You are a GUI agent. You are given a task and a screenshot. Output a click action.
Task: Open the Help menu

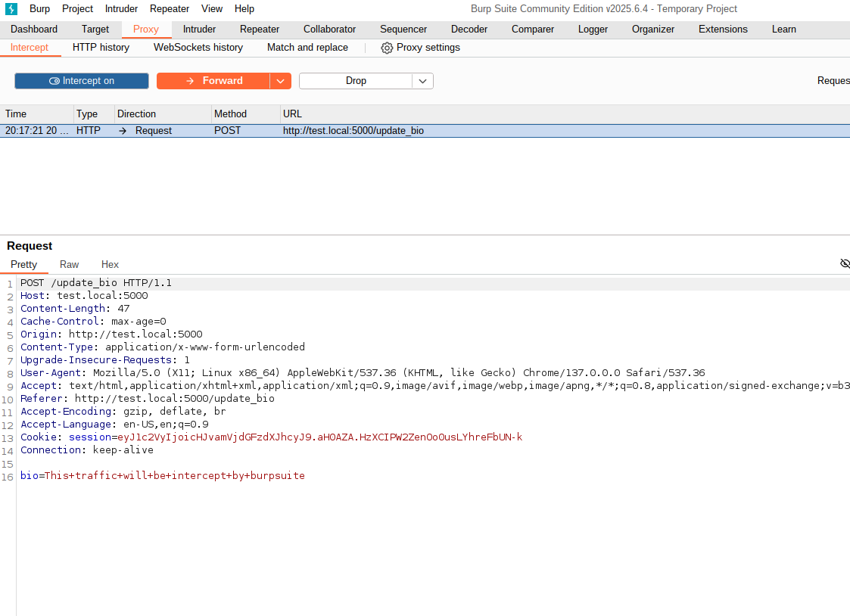point(244,8)
